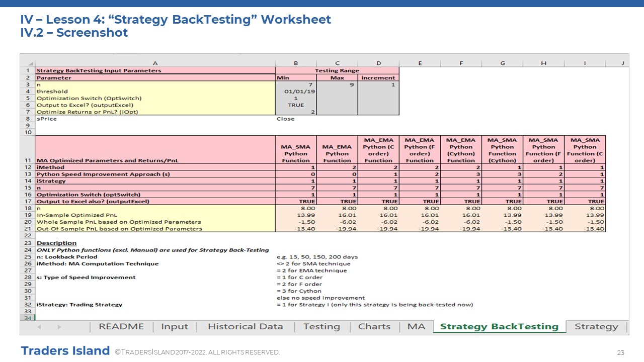Screen dimensions: 644x362
Task: Switch to the Input sheet tab
Action: point(174,327)
